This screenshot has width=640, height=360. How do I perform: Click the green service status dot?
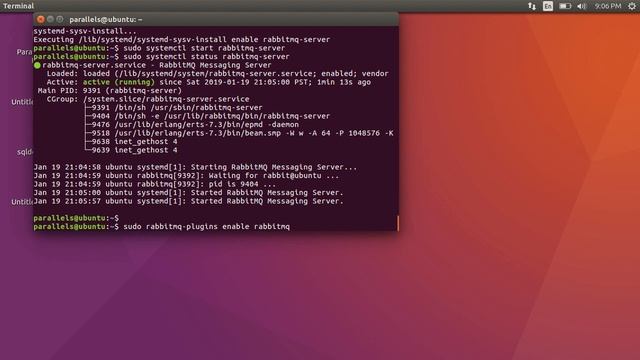tap(37, 65)
